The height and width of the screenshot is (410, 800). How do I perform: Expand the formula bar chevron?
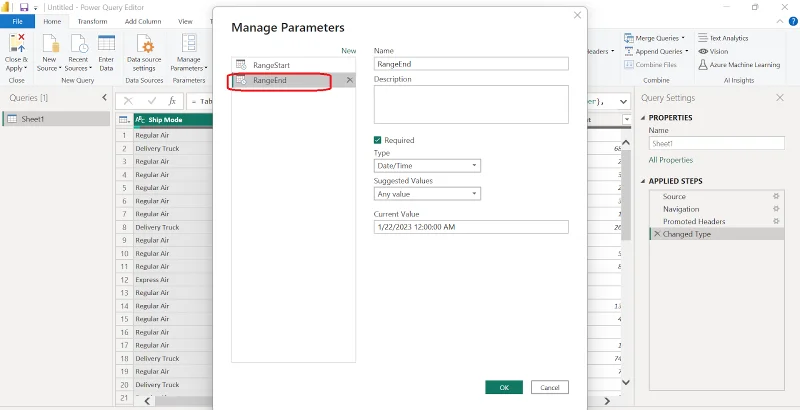point(623,101)
